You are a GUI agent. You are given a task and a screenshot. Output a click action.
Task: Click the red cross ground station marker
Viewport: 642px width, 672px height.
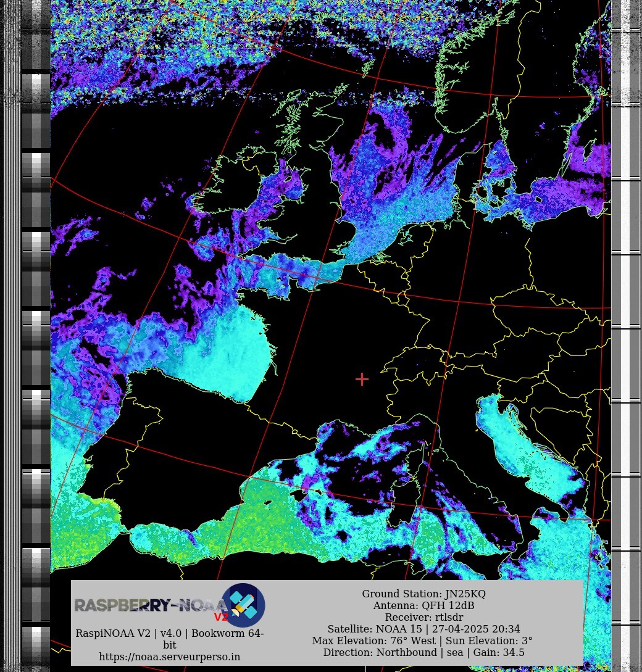point(362,380)
